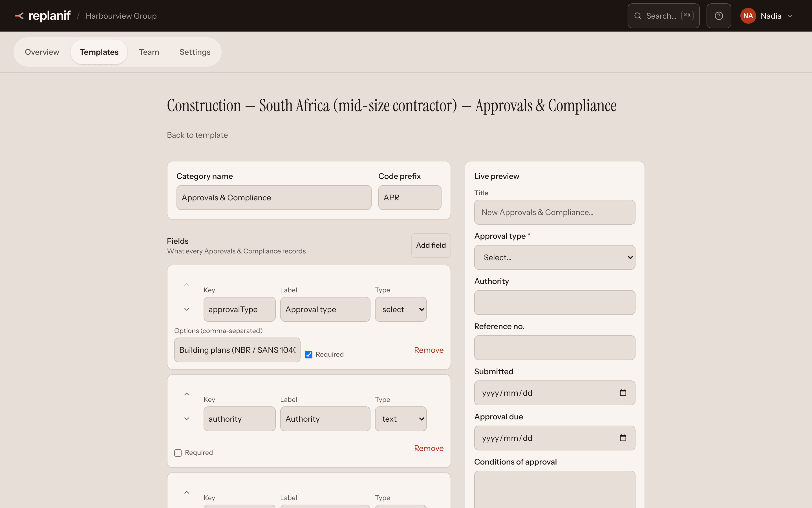Screen dimensions: 812x508
Task: Open calendar picker for Approval due date
Action: tap(623, 438)
